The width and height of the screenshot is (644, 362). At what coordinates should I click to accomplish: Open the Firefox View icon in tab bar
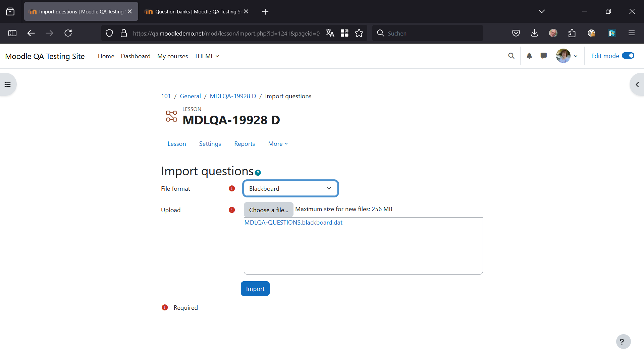[10, 12]
